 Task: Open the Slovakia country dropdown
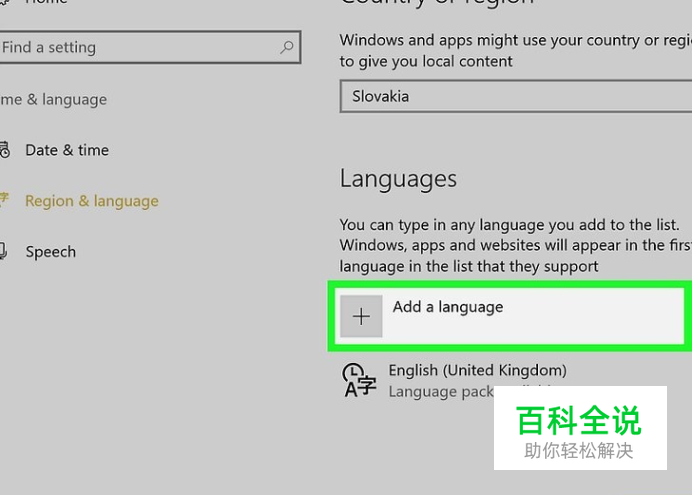click(x=515, y=96)
